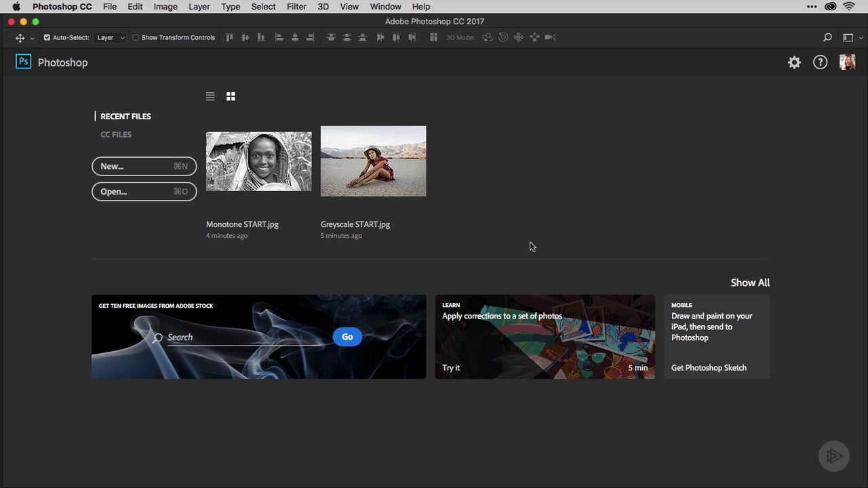Open the Apple menu
This screenshot has height=488, width=868.
point(16,7)
